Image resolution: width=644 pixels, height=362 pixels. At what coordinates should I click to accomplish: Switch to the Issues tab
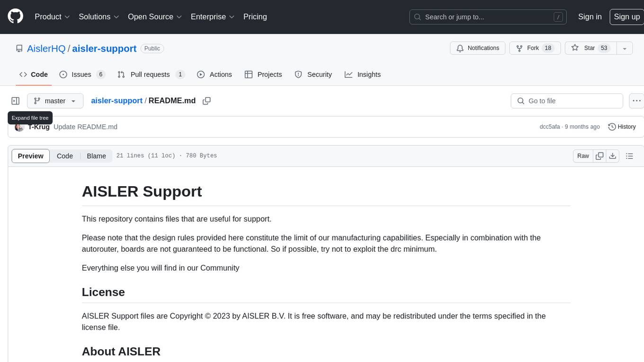point(82,74)
